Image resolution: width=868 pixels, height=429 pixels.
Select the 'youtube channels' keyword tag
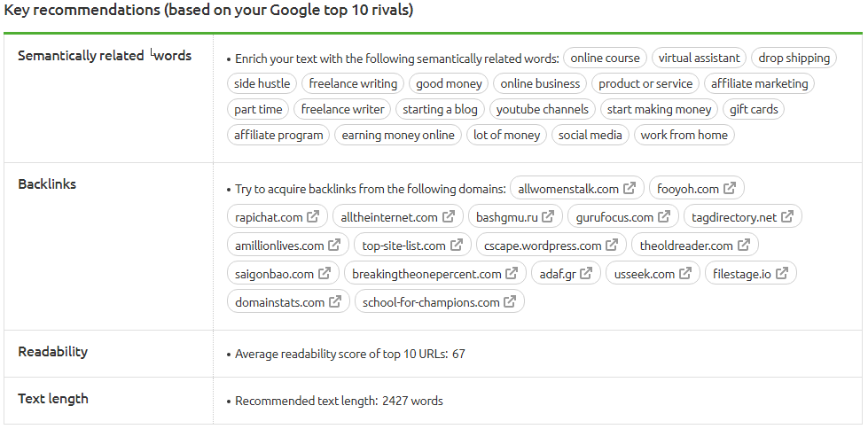coord(542,109)
